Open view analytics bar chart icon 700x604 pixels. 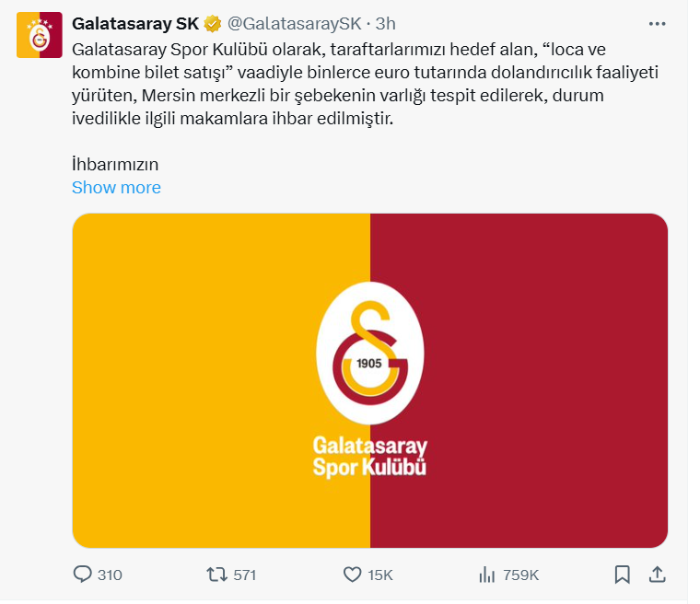click(487, 575)
